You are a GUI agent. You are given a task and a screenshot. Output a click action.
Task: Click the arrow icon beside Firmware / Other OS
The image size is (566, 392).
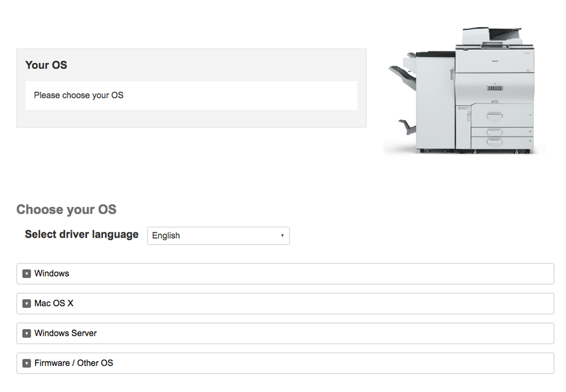pyautogui.click(x=27, y=364)
